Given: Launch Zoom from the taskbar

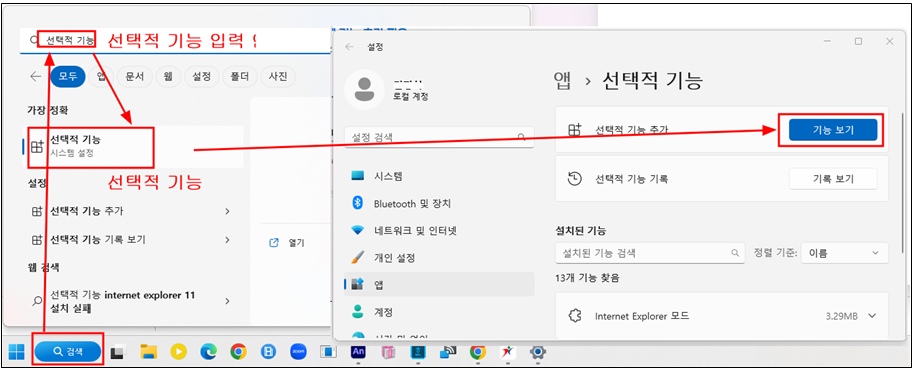Looking at the screenshot, I should 298,351.
